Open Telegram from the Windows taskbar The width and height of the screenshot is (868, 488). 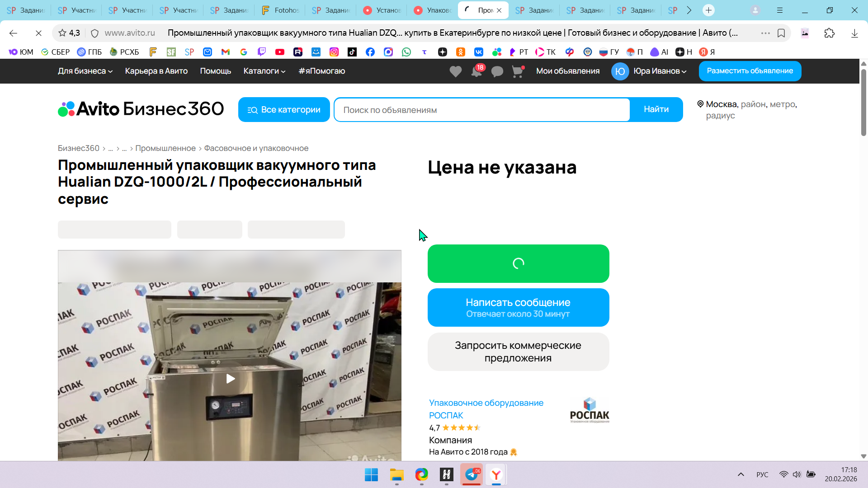coord(472,474)
